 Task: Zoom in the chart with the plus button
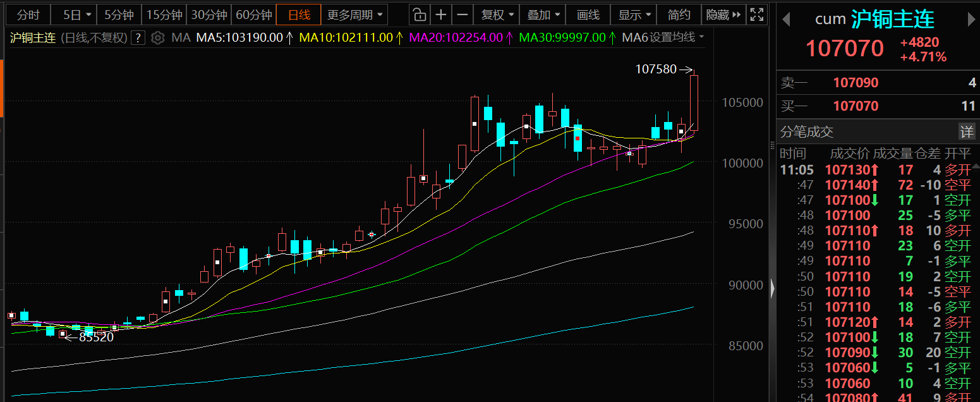coord(440,15)
